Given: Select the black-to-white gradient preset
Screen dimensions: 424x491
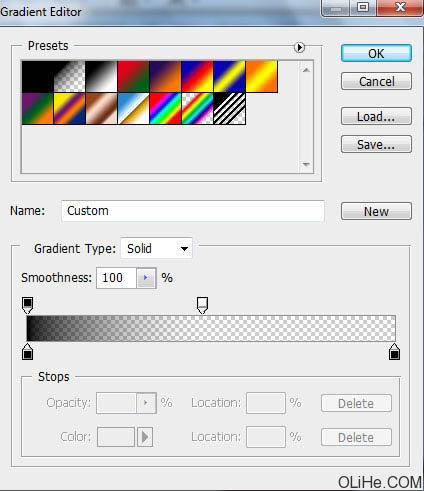Looking at the screenshot, I should tap(101, 76).
